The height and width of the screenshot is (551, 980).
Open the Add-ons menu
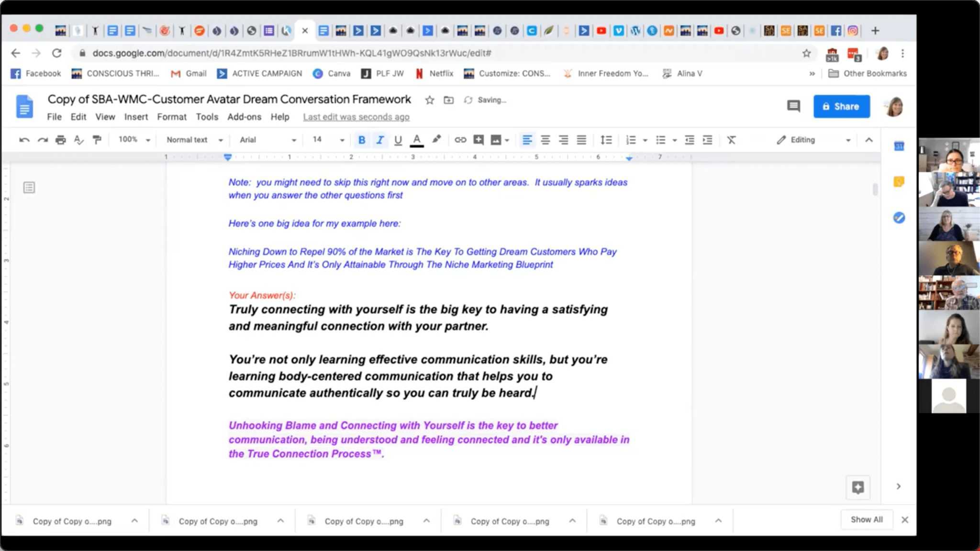coord(244,117)
